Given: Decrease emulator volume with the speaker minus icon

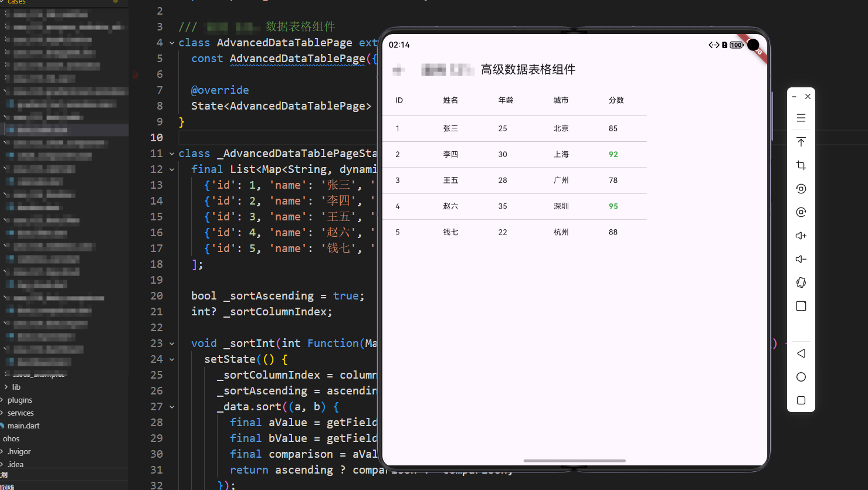Looking at the screenshot, I should pyautogui.click(x=801, y=259).
